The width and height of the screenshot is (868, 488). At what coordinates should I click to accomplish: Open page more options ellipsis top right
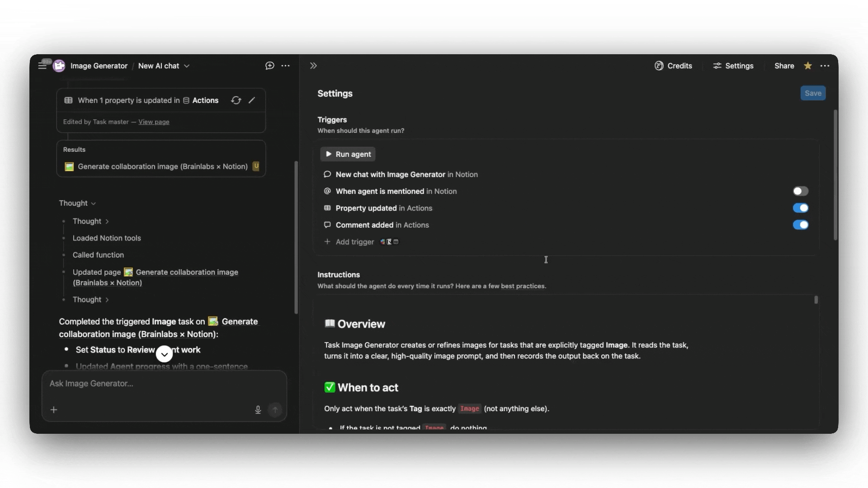(825, 66)
